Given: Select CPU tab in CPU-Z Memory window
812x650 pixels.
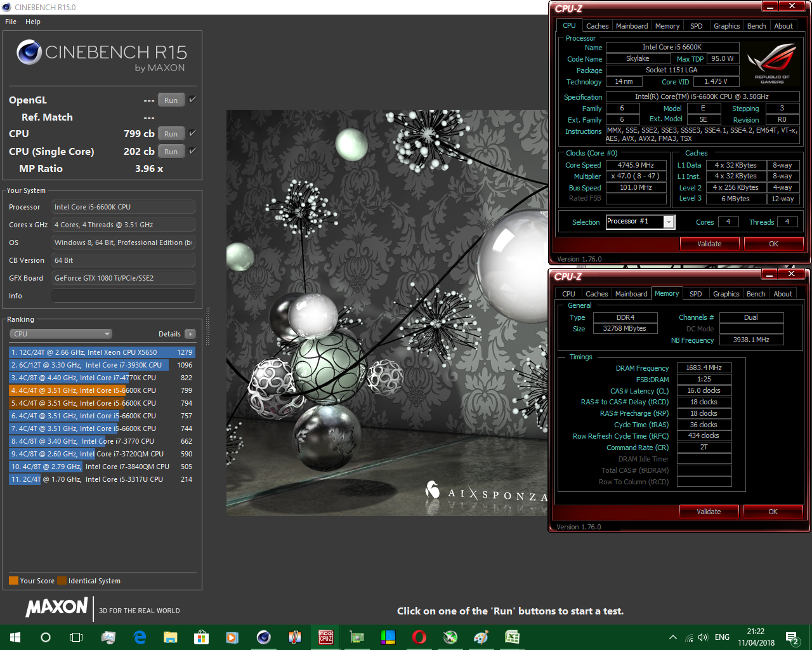Looking at the screenshot, I should click(568, 294).
